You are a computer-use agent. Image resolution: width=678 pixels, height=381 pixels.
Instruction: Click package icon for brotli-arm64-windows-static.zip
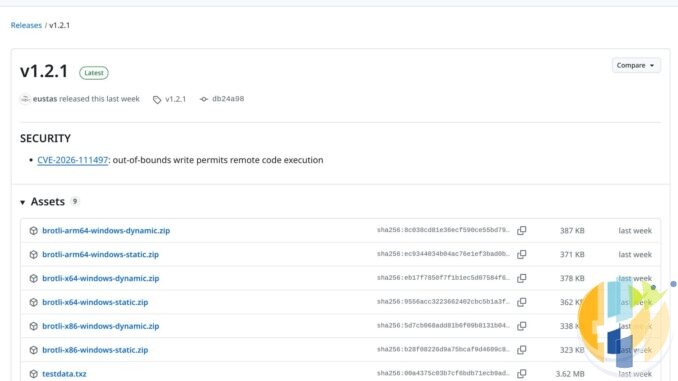coord(33,254)
